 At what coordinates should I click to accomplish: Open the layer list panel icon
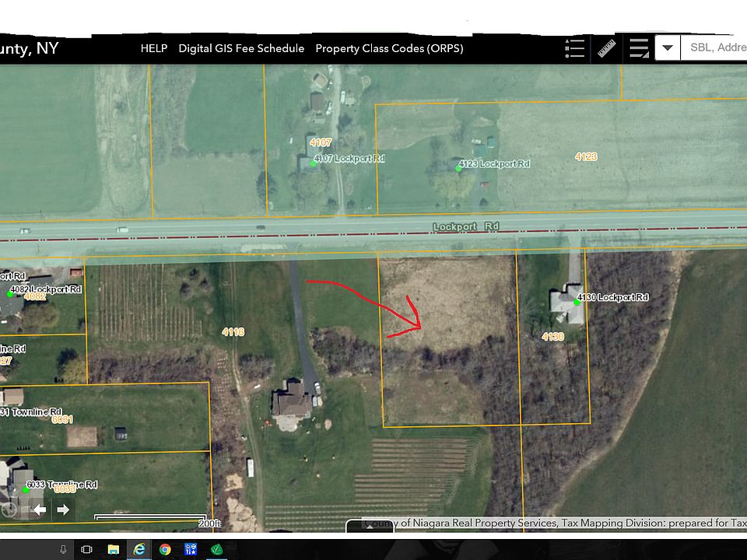639,49
